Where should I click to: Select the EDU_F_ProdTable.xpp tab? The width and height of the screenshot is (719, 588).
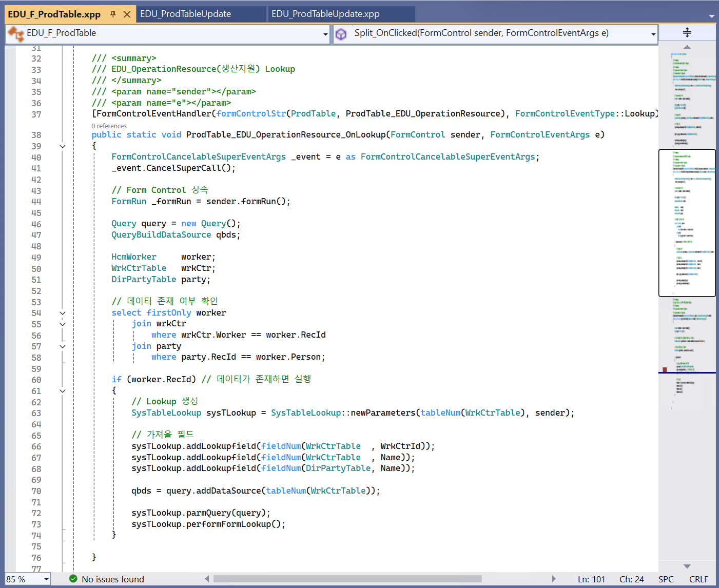pos(54,14)
